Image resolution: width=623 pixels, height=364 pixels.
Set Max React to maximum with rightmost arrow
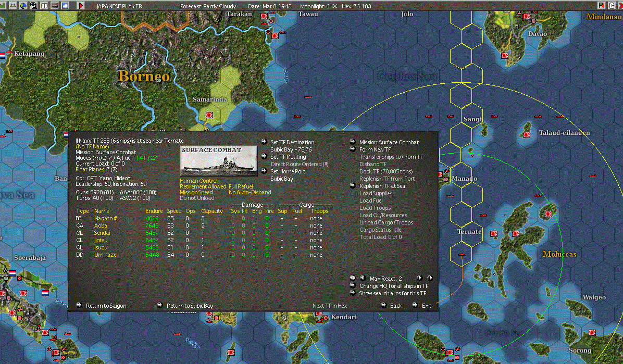[430, 278]
